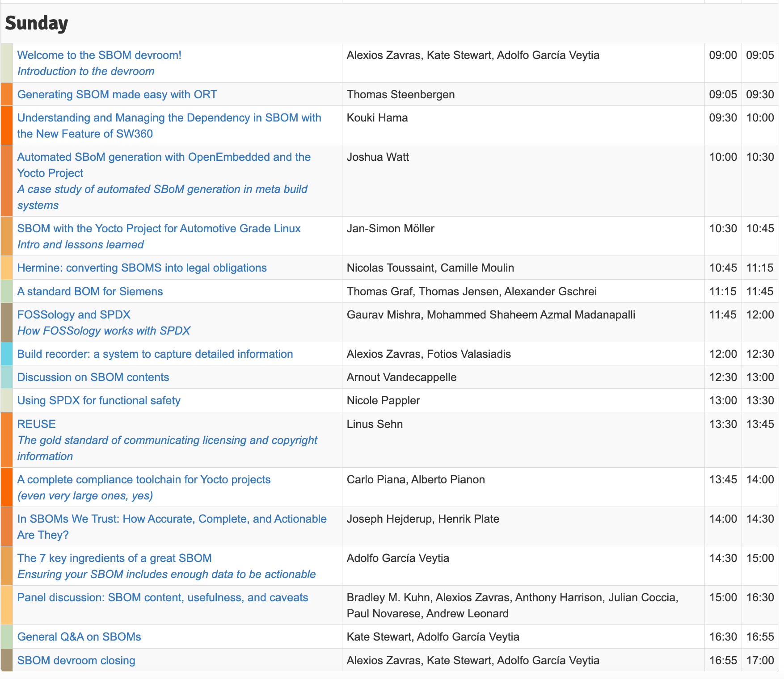
Task: Click the orange marker beside the ORT talk
Action: tap(7, 94)
